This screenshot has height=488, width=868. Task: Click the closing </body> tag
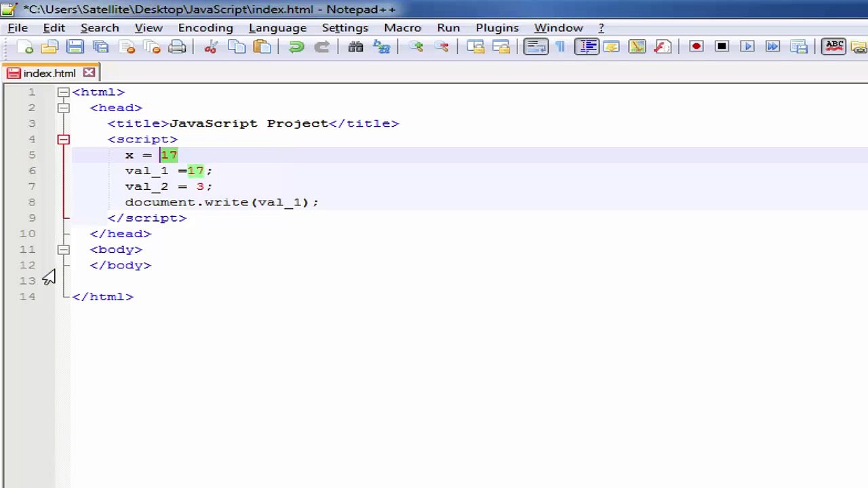click(121, 265)
